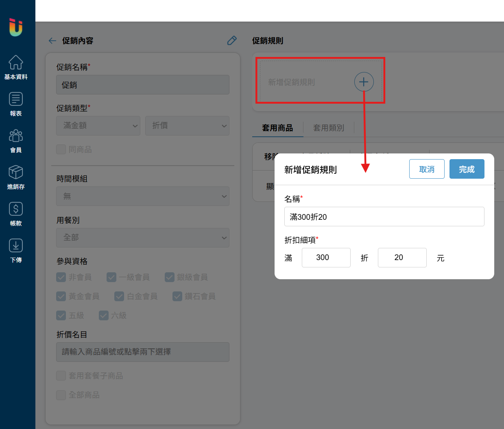Uncheck the 鑽石會員 checkbox
This screenshot has width=504, height=429.
(x=177, y=296)
